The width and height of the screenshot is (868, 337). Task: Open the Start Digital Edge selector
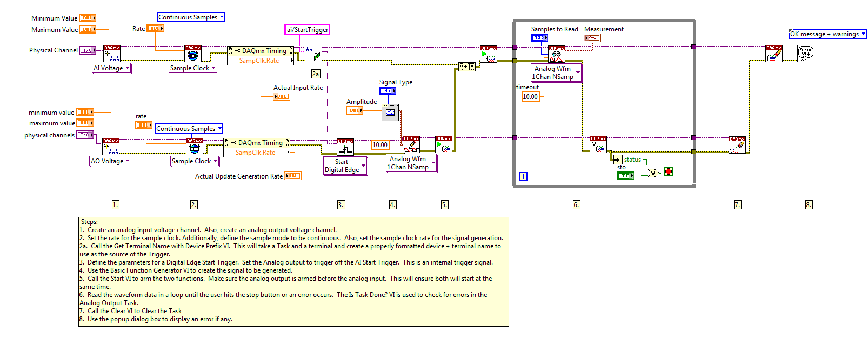(x=345, y=166)
